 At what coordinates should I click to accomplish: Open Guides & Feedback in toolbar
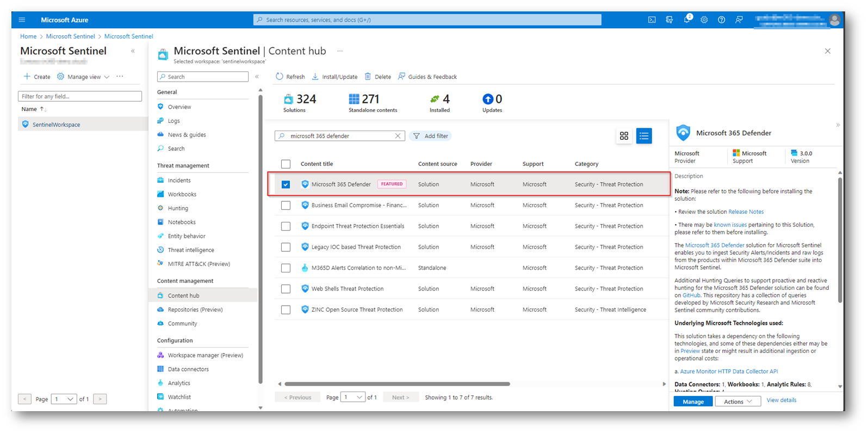427,77
